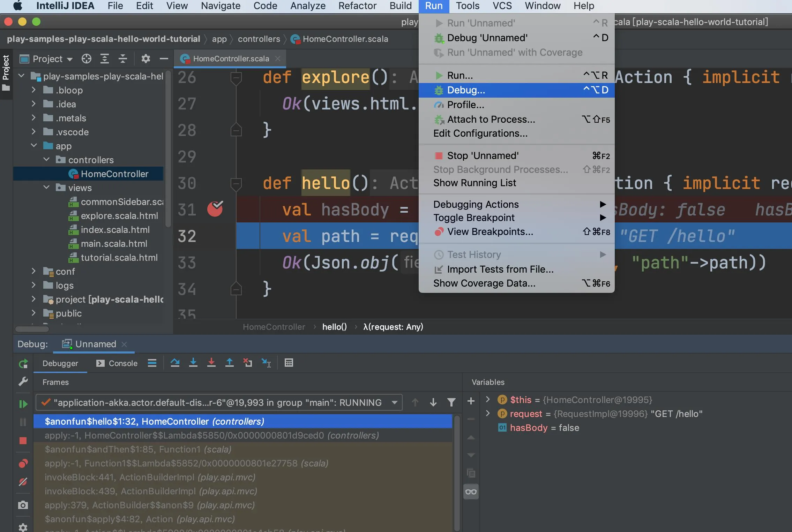Open the thread selector dropdown

tap(394, 403)
